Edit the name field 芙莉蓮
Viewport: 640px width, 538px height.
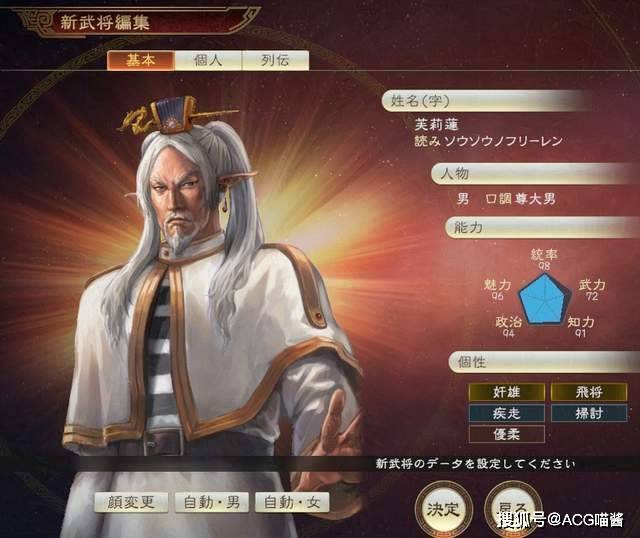[437, 124]
